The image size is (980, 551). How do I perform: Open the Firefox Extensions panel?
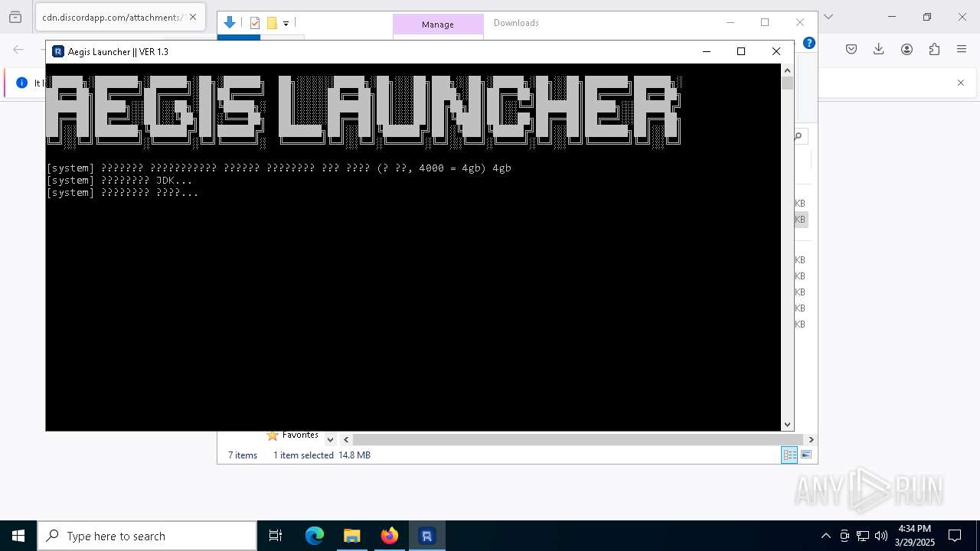pyautogui.click(x=934, y=49)
